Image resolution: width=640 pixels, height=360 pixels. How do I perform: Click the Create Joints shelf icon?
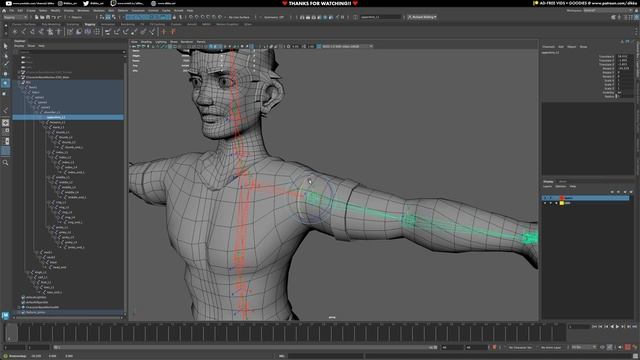click(x=24, y=31)
